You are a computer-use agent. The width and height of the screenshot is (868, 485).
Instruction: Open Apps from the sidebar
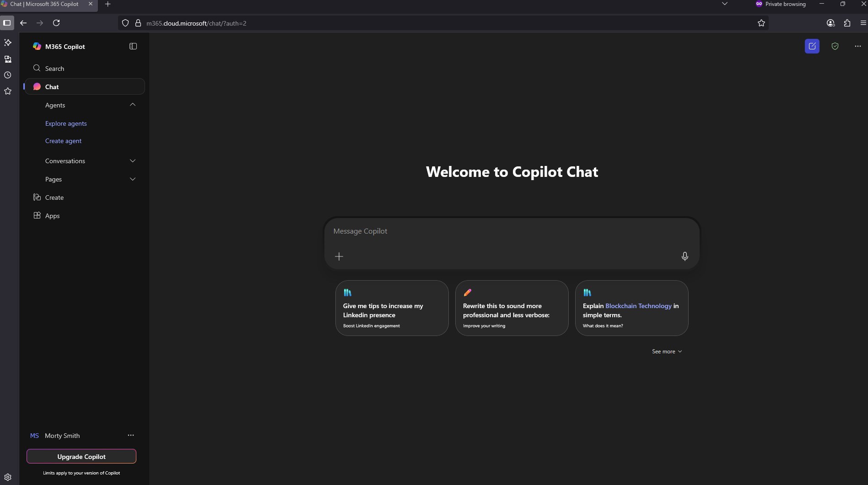pos(52,216)
